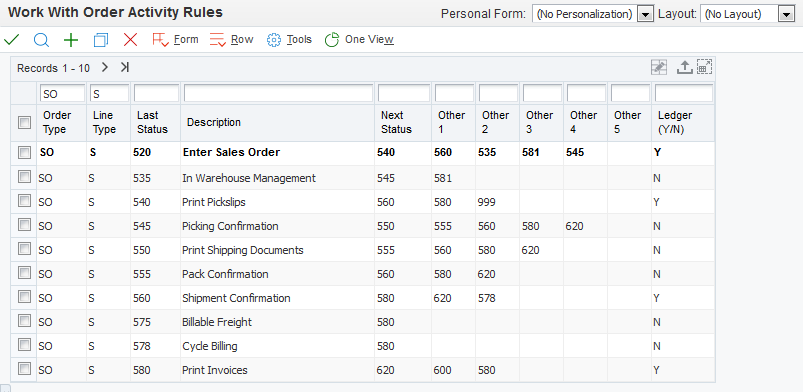Click Last Status 575 cell

click(141, 322)
